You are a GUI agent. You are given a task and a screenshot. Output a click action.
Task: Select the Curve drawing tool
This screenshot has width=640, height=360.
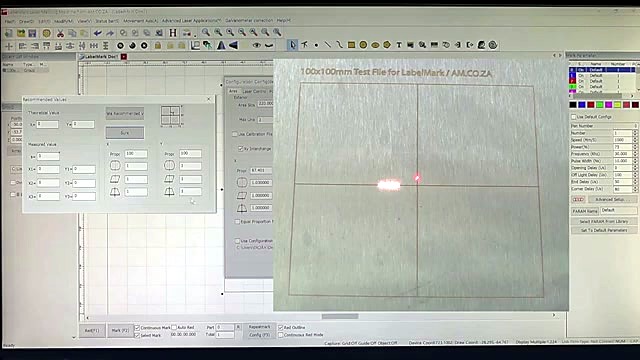pyautogui.click(x=340, y=45)
